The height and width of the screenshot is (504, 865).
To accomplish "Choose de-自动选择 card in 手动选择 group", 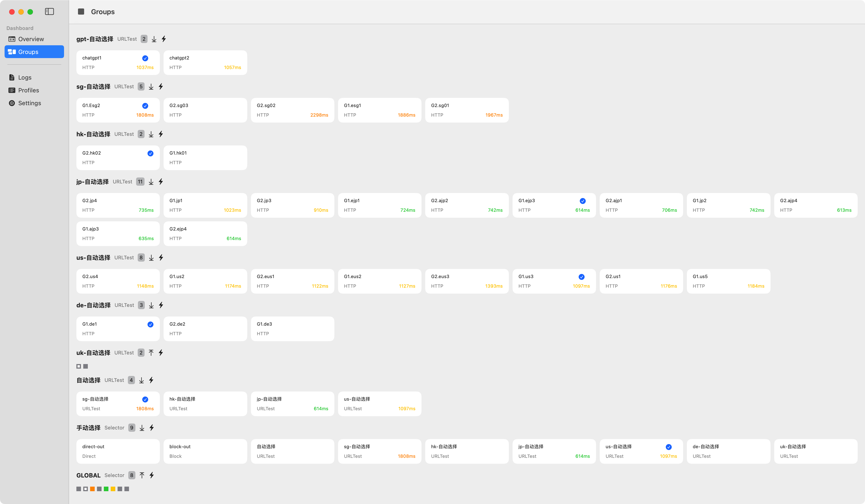I will [729, 451].
